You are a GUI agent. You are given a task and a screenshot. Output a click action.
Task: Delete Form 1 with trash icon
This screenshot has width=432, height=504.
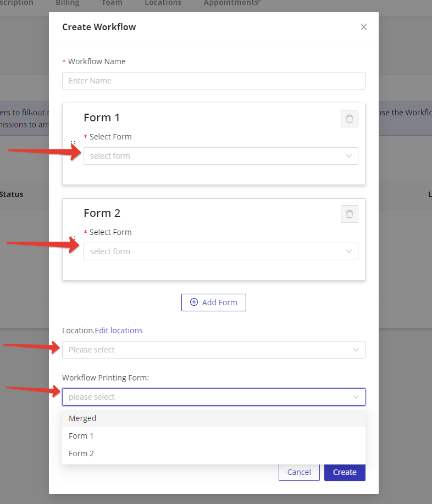click(x=350, y=119)
